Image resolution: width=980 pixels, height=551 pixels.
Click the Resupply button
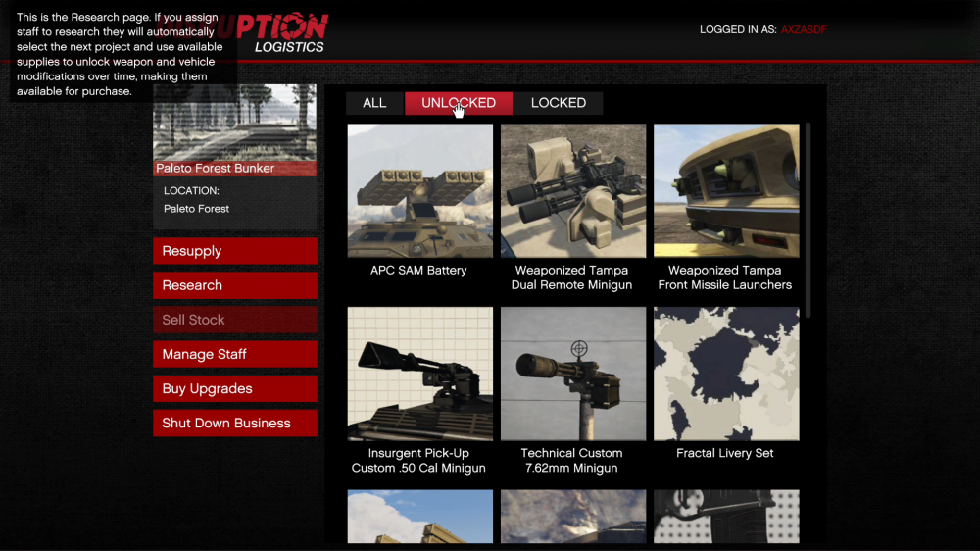pos(235,251)
